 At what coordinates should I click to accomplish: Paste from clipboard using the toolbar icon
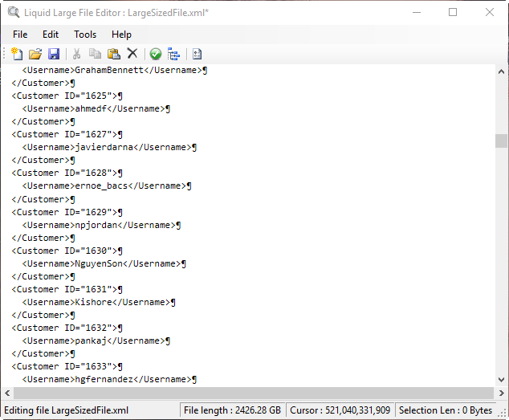pyautogui.click(x=114, y=54)
